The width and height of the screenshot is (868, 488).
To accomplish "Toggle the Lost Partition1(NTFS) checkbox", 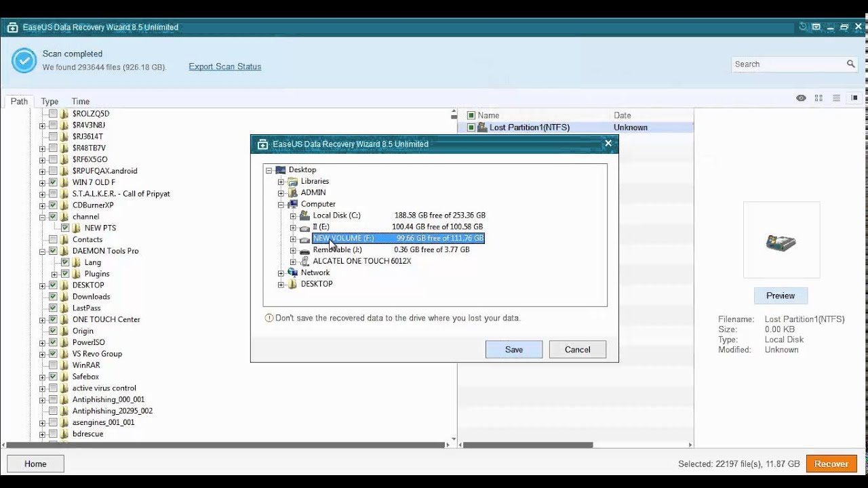I will click(x=471, y=127).
